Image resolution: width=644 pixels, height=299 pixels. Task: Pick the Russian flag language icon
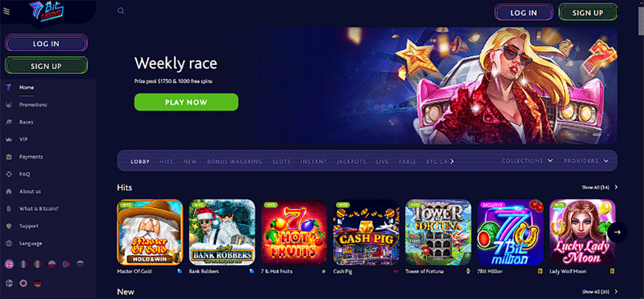click(x=80, y=264)
